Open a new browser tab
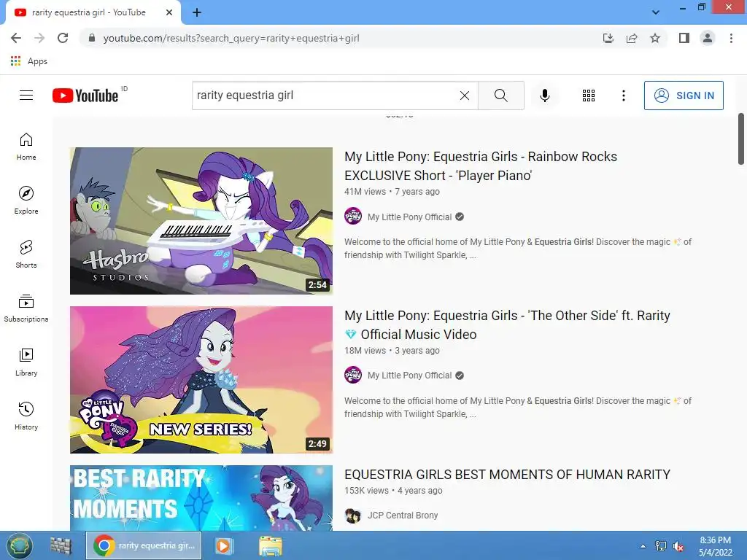 pyautogui.click(x=197, y=12)
